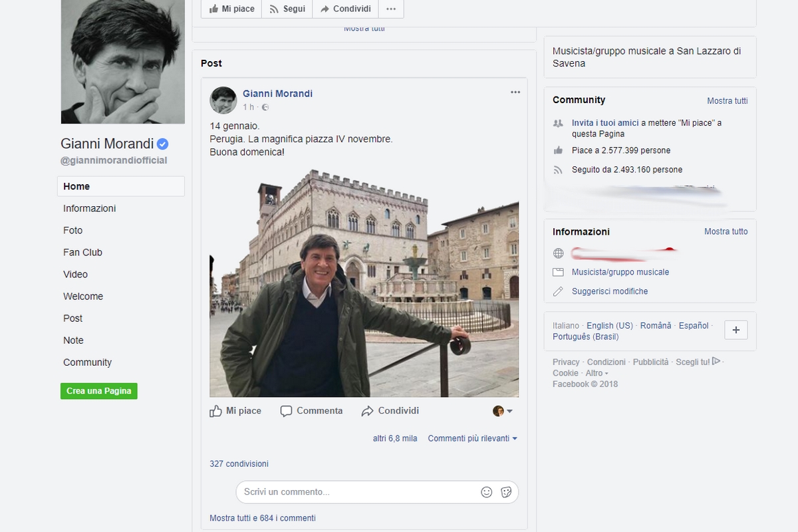Click the post timestamp 1 h
Screen dimensions: 798x532
tap(248, 107)
